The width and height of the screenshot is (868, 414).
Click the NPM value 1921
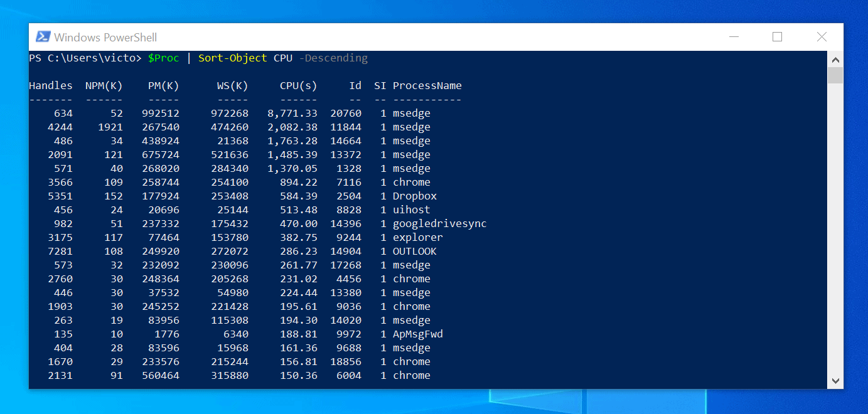110,127
